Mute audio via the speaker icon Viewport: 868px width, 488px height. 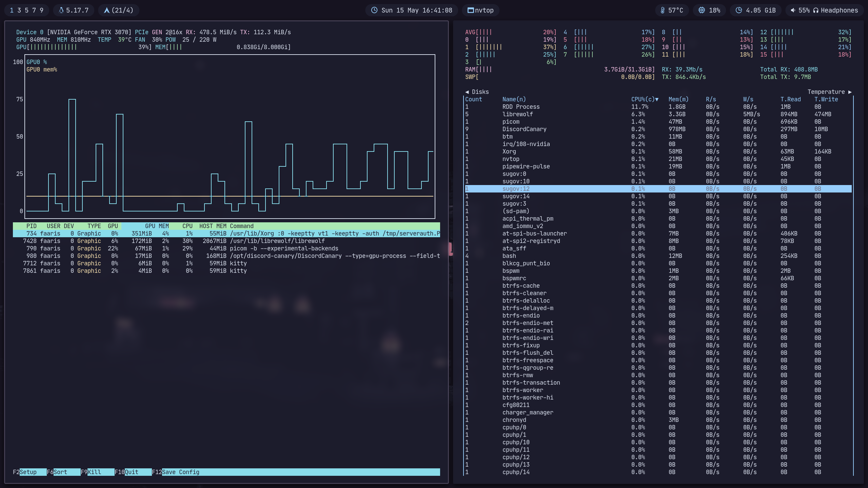coord(793,10)
